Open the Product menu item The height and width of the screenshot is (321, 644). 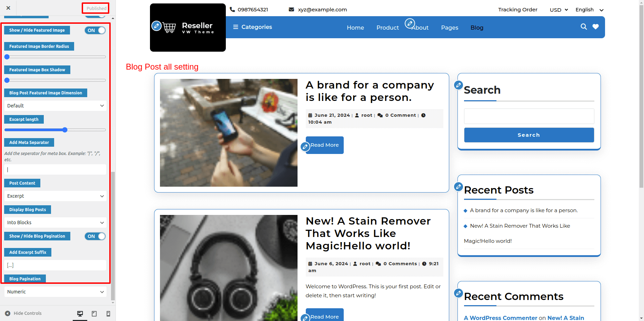[388, 28]
